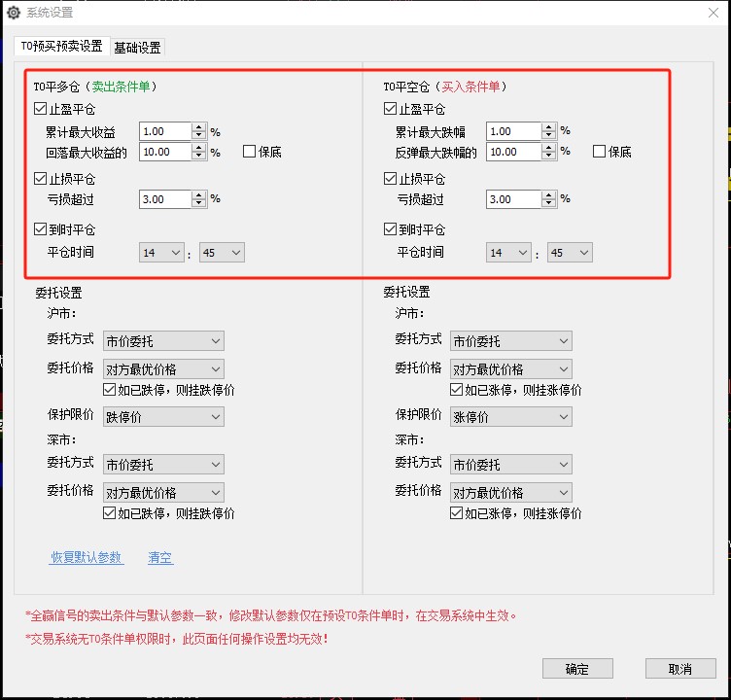Click the 清空 link
The image size is (731, 700).
(x=160, y=558)
